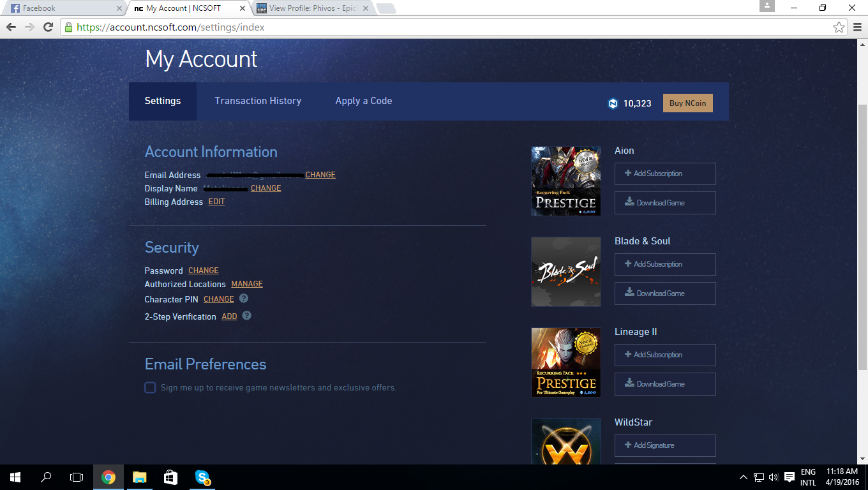Select the My Account | NCSOFT tab

[190, 8]
